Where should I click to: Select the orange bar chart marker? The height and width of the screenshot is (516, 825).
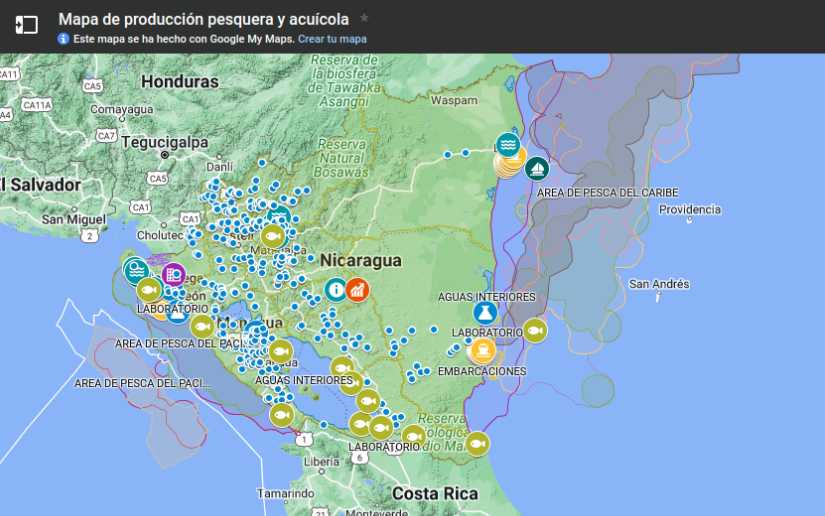coord(357,290)
